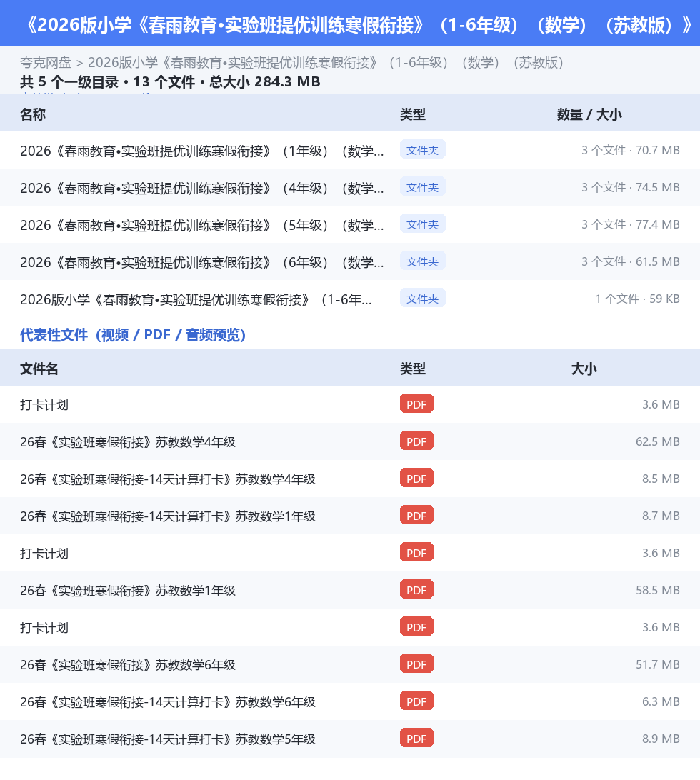This screenshot has height=780, width=700.
Task: Click the PDF badge for 26春《实验班寒假衔接》苏教数学6年级
Action: tap(416, 664)
